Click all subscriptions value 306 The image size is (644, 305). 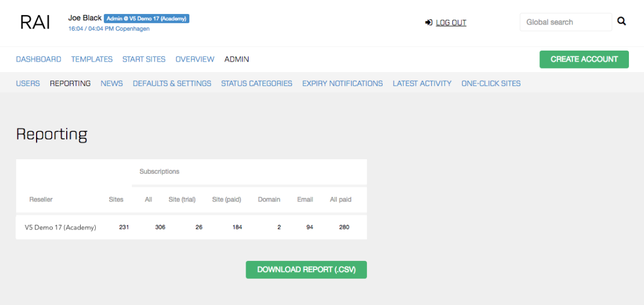pyautogui.click(x=160, y=227)
